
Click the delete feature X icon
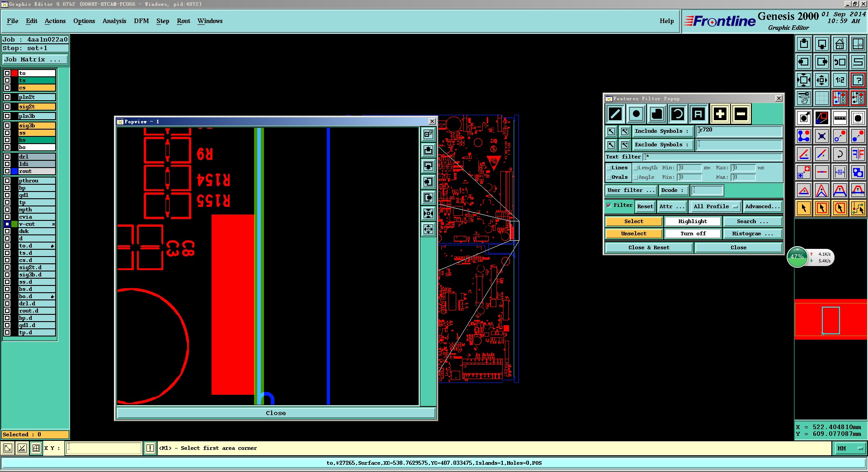pos(822,136)
